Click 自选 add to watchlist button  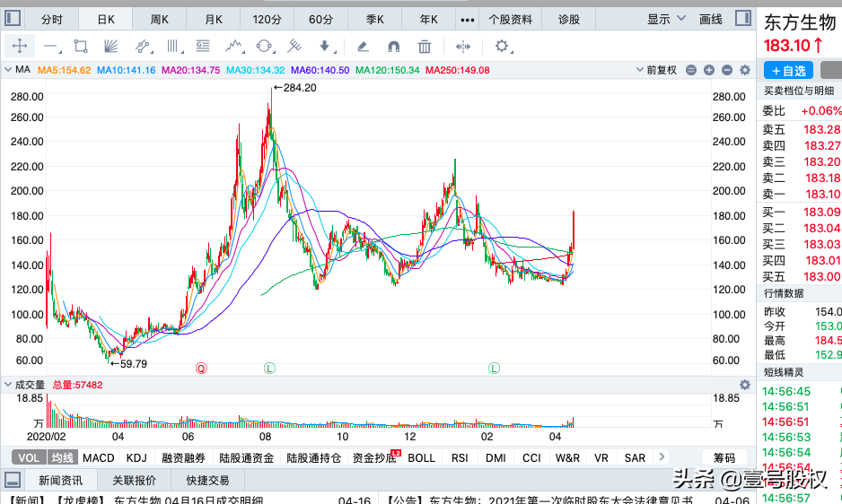[x=788, y=70]
